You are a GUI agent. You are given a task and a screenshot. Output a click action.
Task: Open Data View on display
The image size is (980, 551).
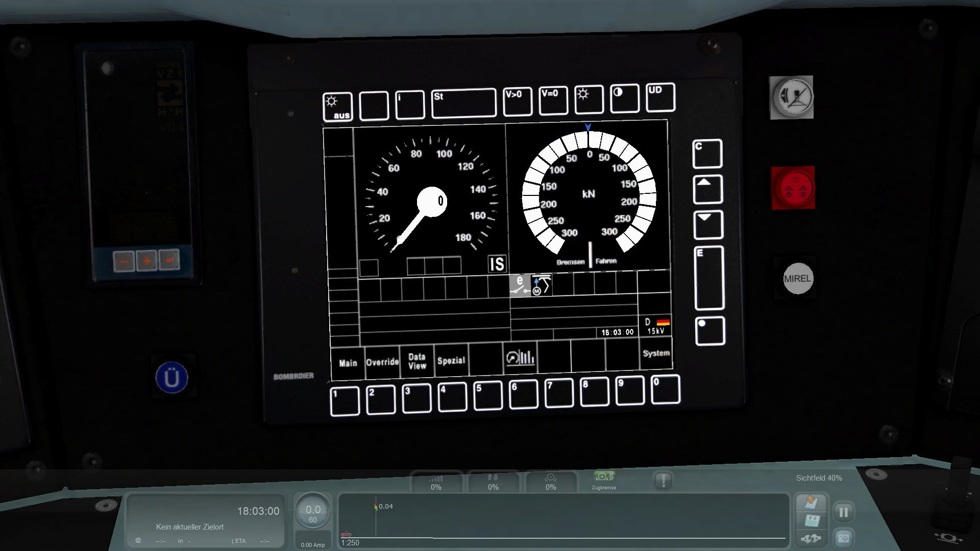[x=417, y=361]
